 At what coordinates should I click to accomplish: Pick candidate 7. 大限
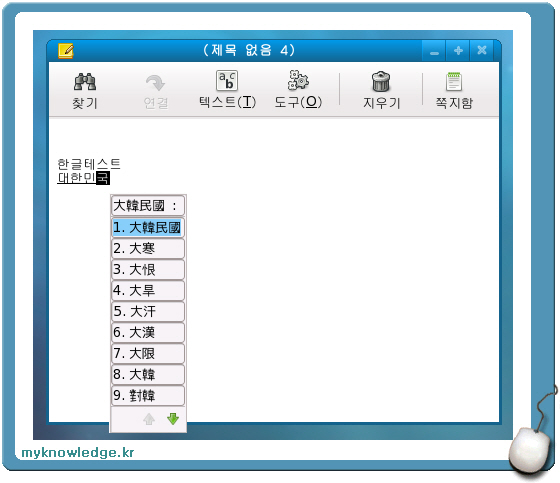coord(148,353)
